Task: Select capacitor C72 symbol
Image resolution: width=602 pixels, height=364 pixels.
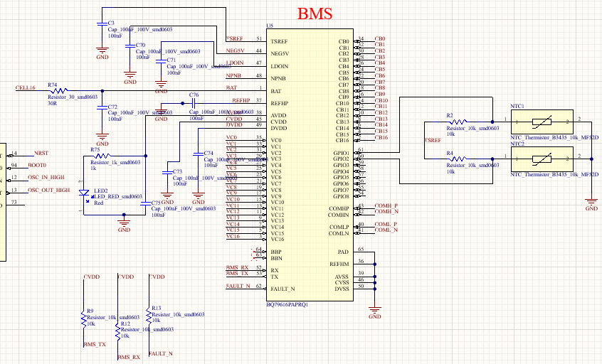Action: click(102, 108)
